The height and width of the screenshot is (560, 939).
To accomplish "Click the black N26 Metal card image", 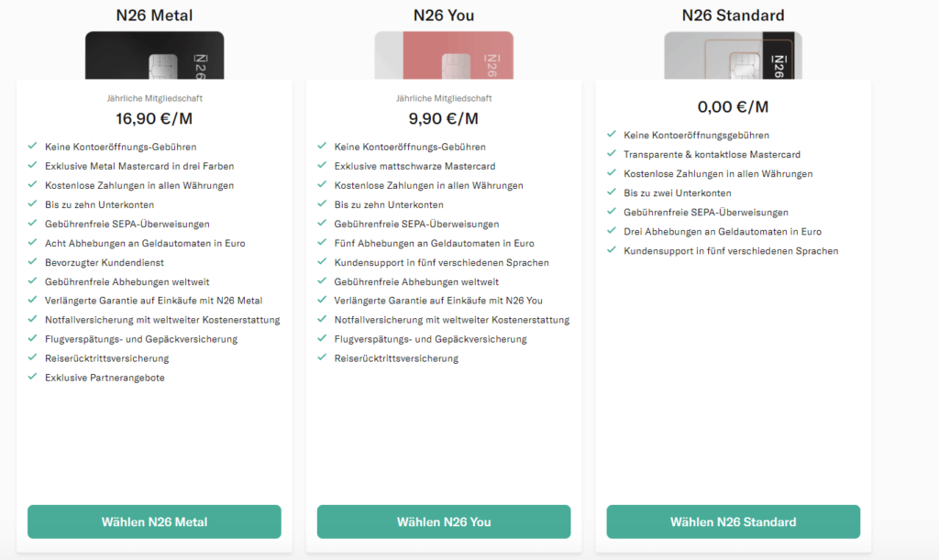I will [154, 56].
